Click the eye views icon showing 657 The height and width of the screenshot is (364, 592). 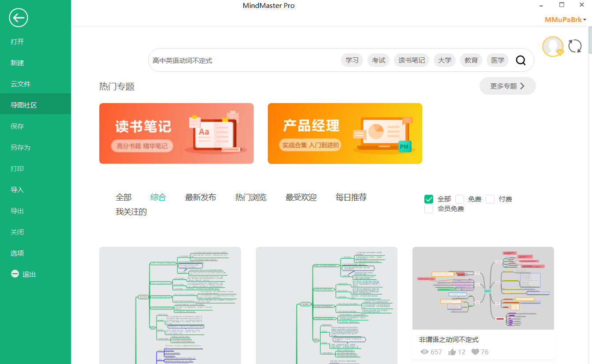click(x=425, y=352)
